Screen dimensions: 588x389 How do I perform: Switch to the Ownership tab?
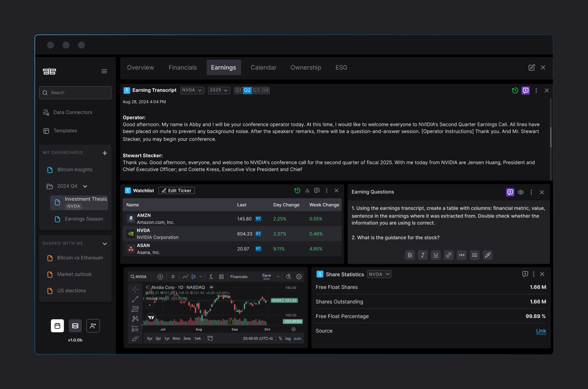click(x=306, y=67)
